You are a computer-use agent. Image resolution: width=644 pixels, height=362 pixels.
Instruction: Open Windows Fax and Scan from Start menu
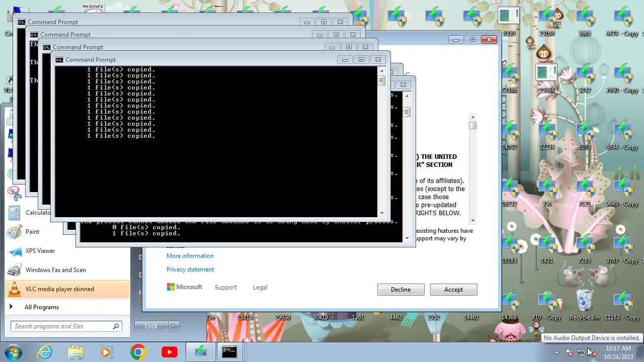[67, 270]
